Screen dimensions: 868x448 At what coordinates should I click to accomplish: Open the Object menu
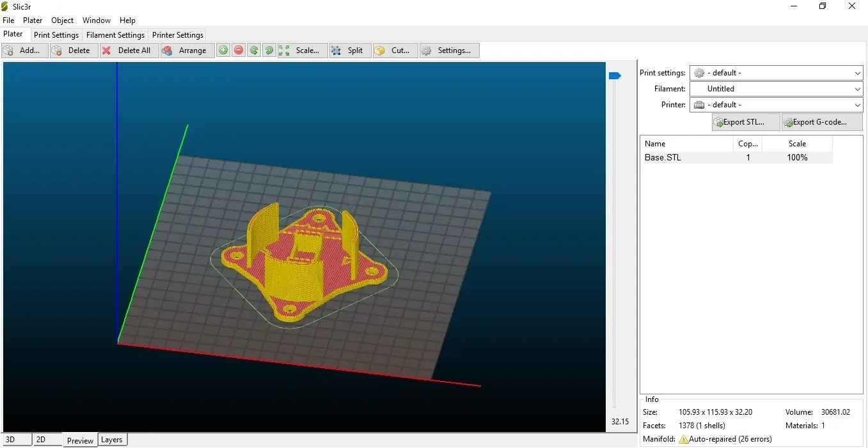63,20
